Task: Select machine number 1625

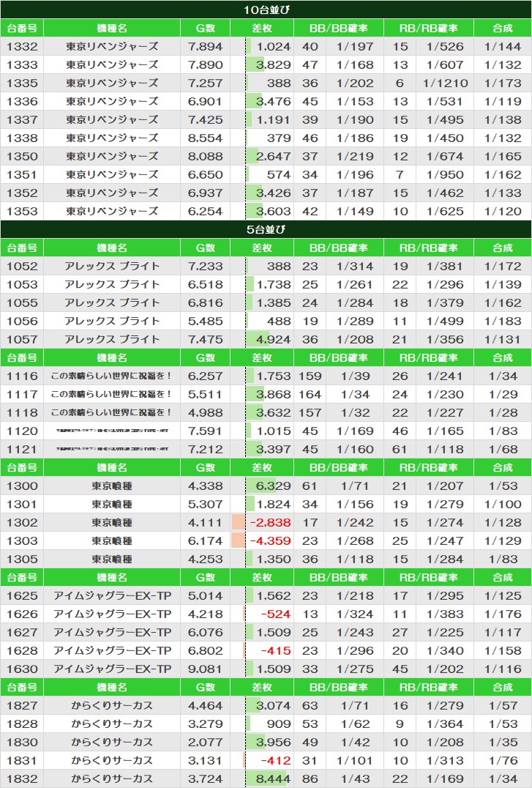Action: click(x=22, y=596)
